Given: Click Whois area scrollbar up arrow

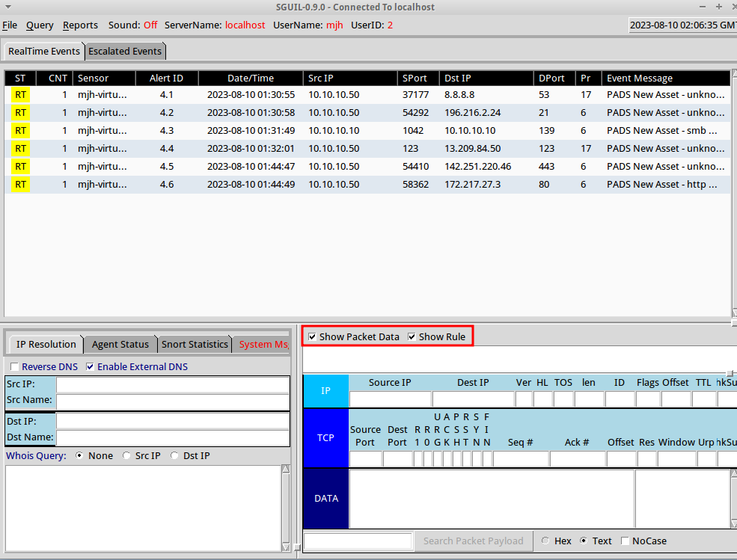Looking at the screenshot, I should point(286,469).
